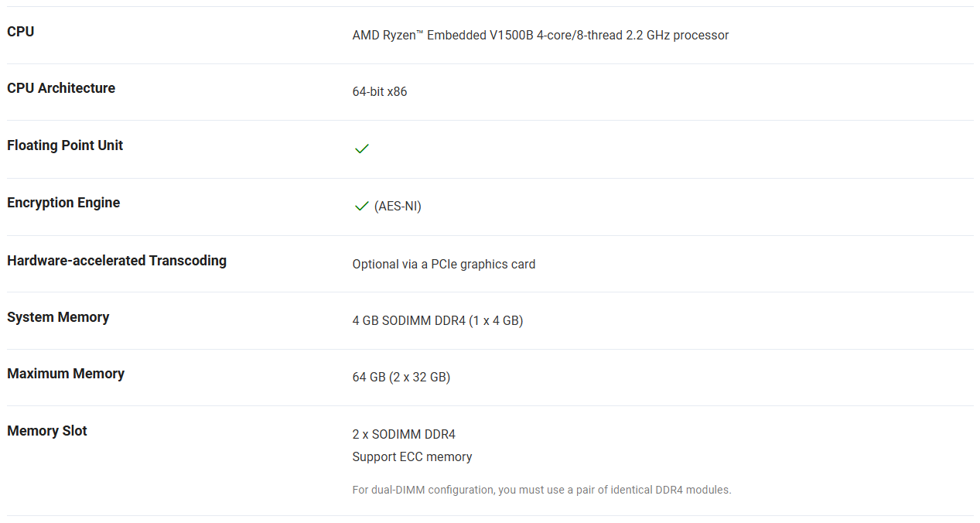Click the Maximum Memory label

(66, 374)
